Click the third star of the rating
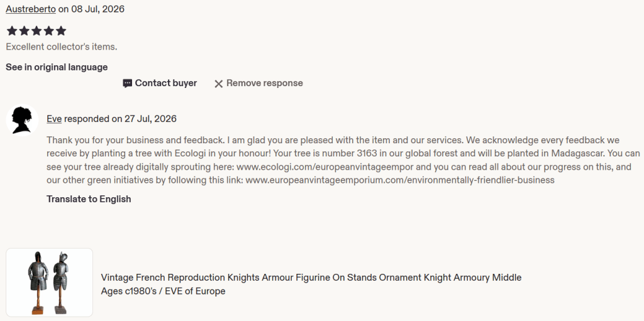Screen dimensions: 644x321 (x=36, y=31)
